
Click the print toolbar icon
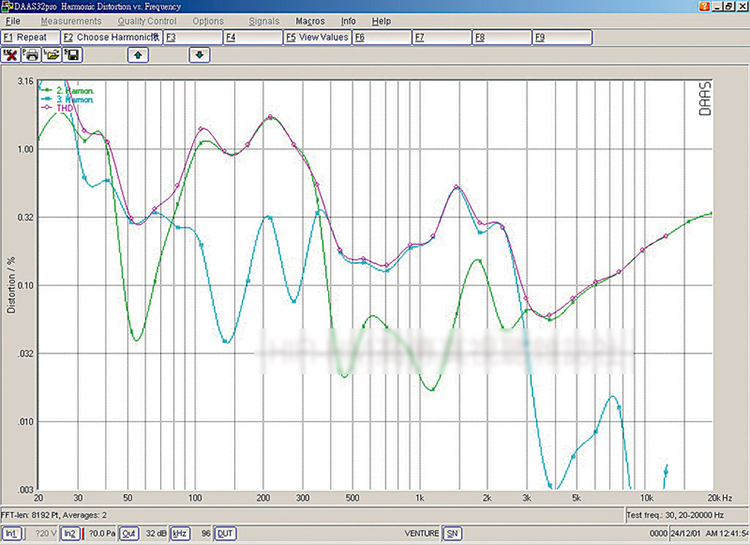(31, 55)
